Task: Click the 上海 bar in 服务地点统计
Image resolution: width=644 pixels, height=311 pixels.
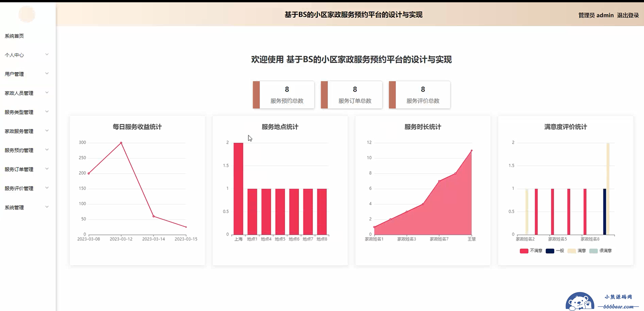Action: [x=238, y=189]
